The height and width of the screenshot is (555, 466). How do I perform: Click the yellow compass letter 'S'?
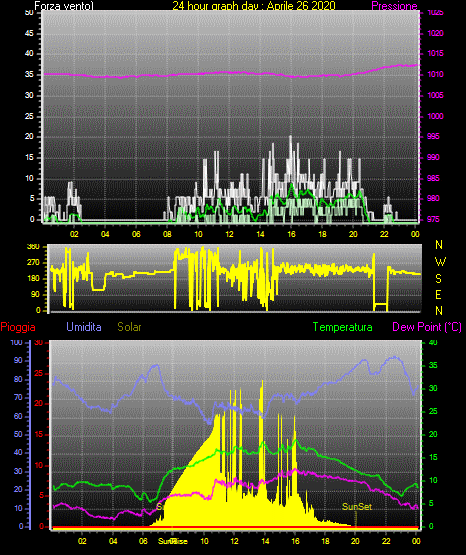pyautogui.click(x=438, y=279)
